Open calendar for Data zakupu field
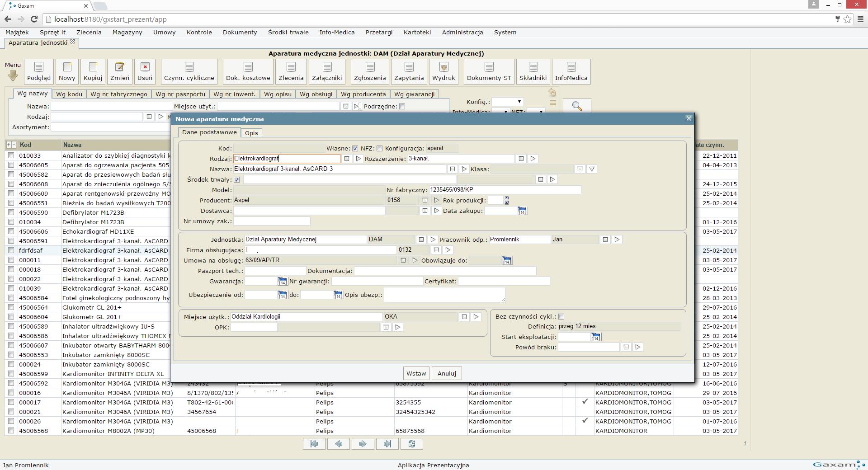Screen dimensions: 868x470 522,211
